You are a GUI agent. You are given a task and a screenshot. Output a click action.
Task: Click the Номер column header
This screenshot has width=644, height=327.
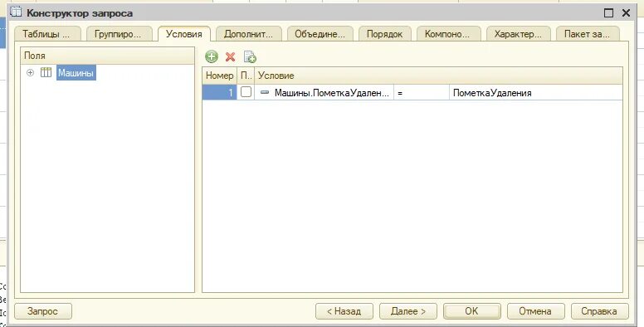[220, 76]
